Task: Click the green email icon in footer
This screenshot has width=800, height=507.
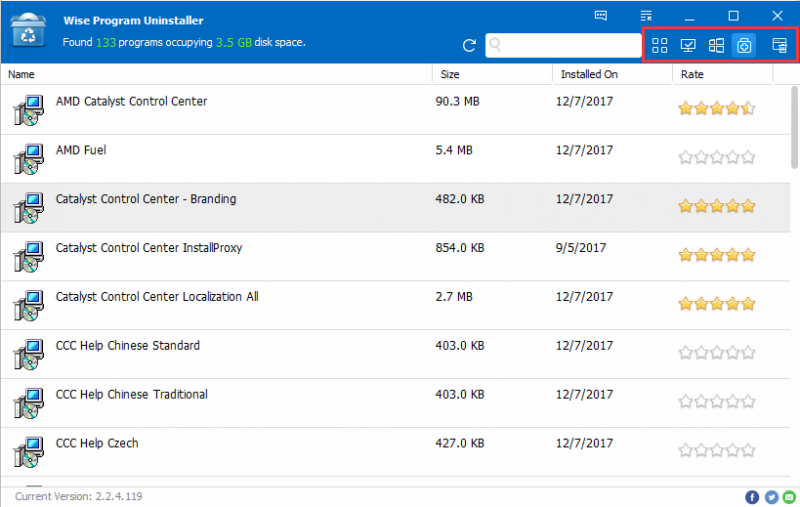Action: tap(789, 497)
